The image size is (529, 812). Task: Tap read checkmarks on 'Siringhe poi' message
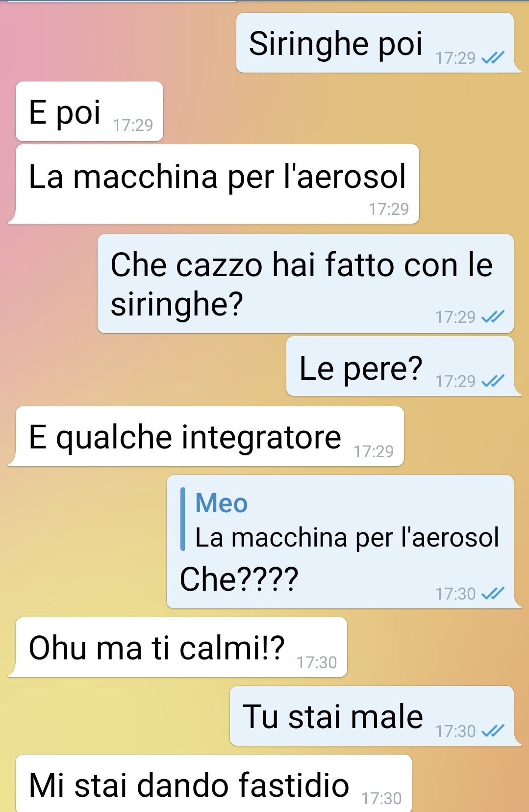click(493, 58)
